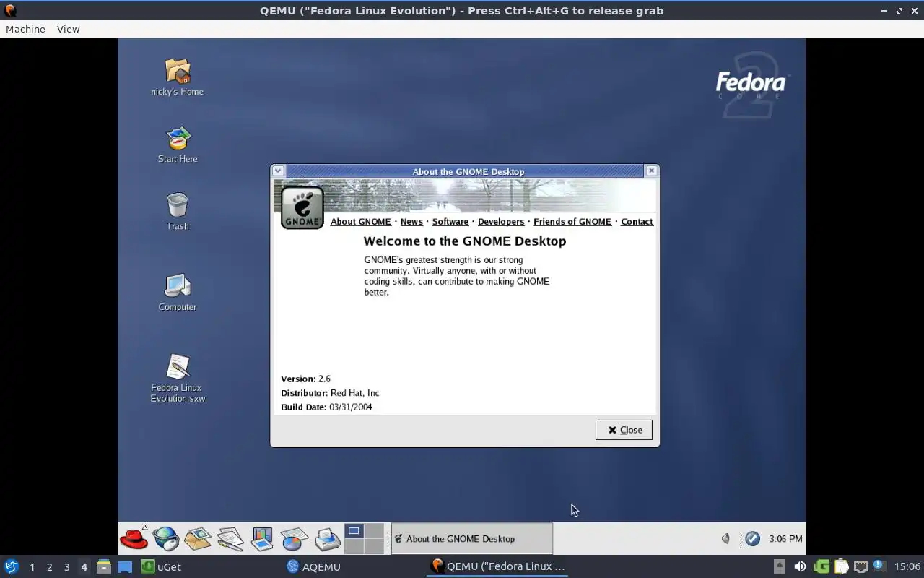Open Start Here desktop icon

point(178,144)
